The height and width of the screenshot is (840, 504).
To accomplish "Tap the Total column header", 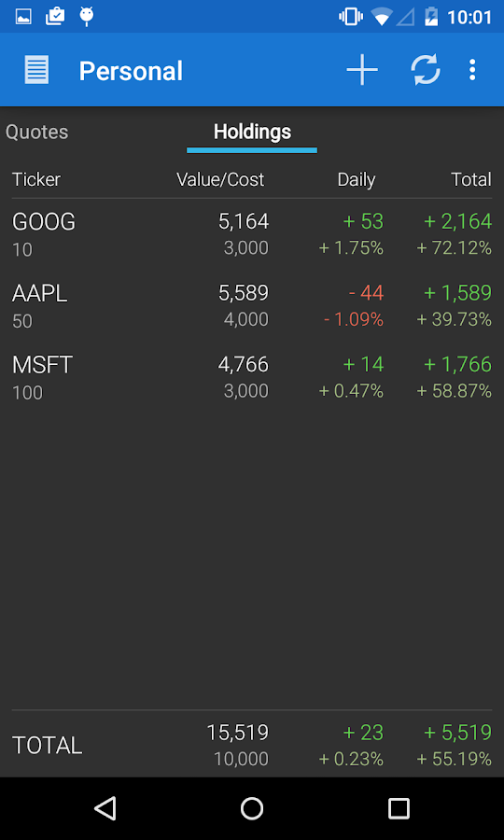I will 471,179.
